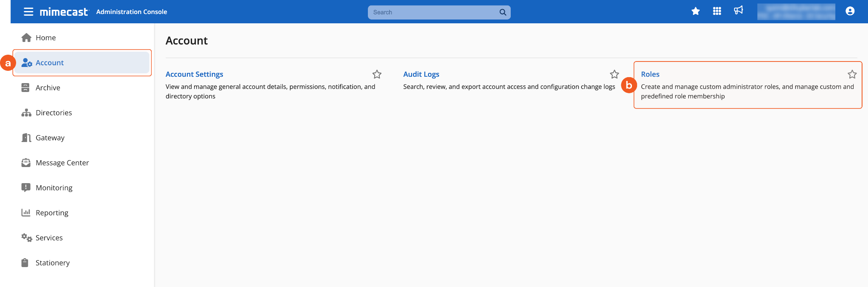Toggle the Audit Logs favorite star
Viewport: 868px width, 287px height.
click(614, 75)
